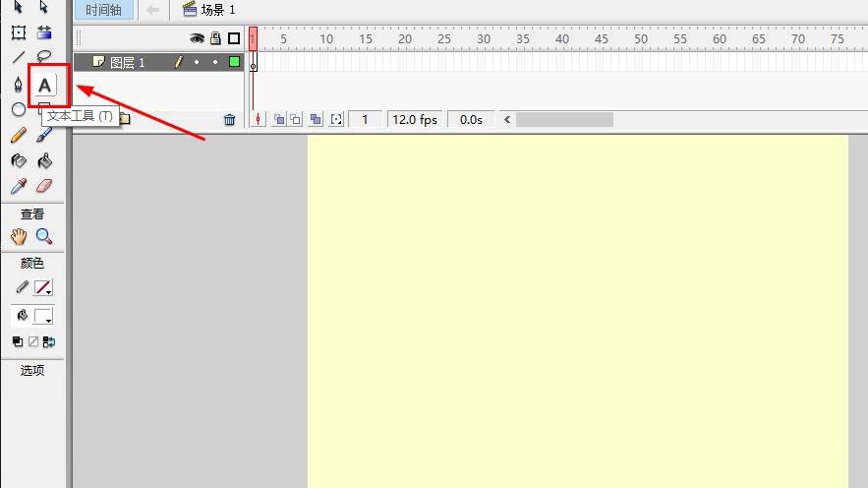Viewport: 868px width, 488px height.
Task: Click the Black and White colors button
Action: pos(18,341)
